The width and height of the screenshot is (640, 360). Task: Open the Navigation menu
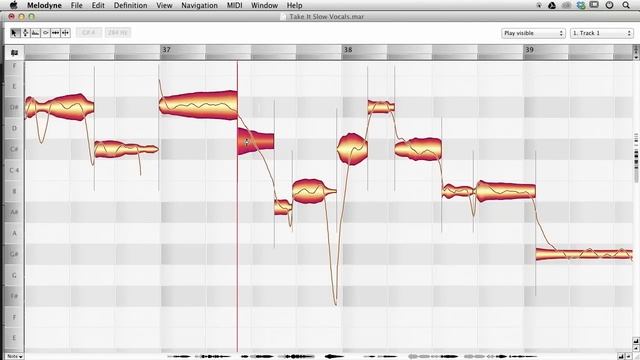point(199,5)
